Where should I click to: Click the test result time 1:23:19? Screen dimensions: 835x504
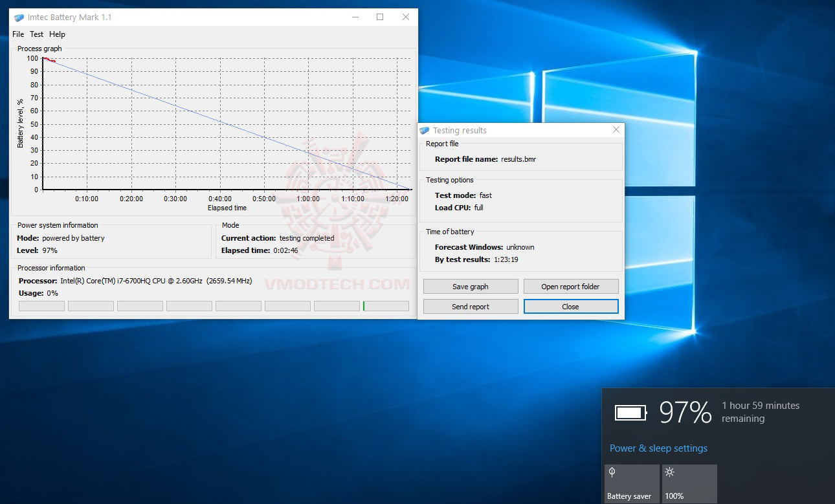pyautogui.click(x=506, y=259)
